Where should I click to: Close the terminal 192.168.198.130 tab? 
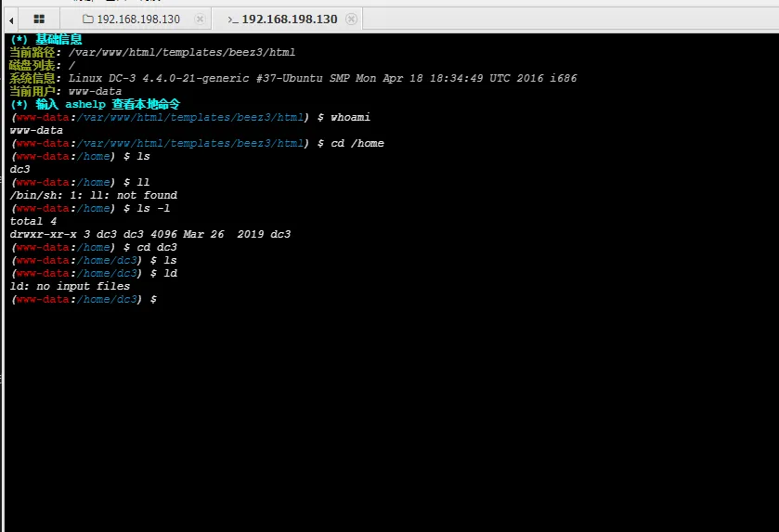[x=351, y=19]
